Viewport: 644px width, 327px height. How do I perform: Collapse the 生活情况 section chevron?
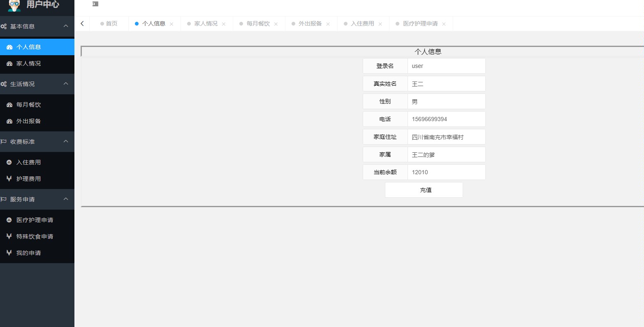66,84
